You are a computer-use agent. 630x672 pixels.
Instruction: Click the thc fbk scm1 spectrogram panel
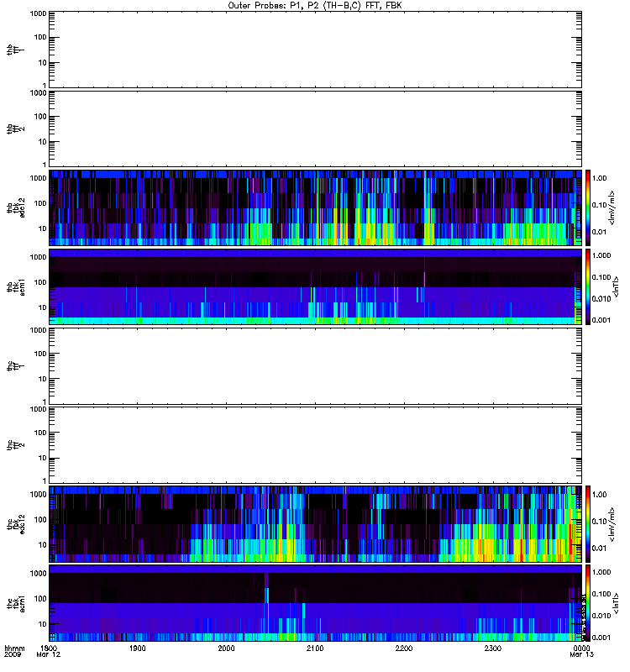point(316,603)
